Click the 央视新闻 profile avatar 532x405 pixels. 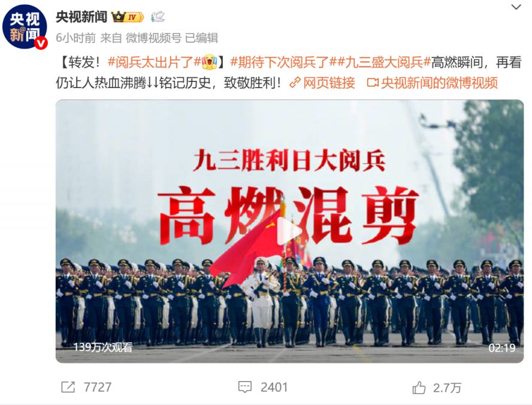[x=25, y=27]
